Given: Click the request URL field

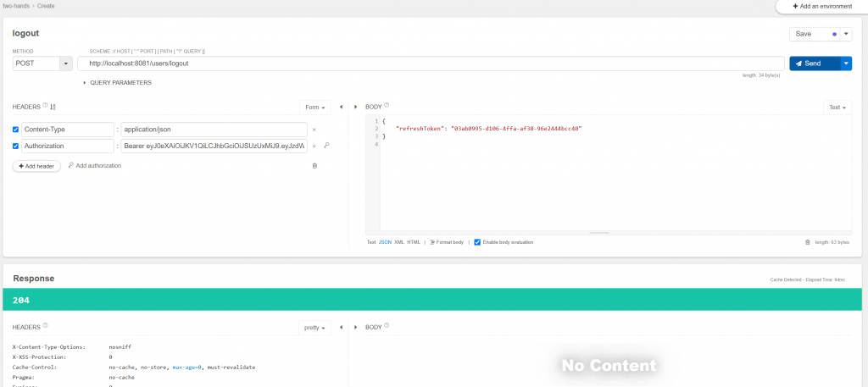Looking at the screenshot, I should (431, 64).
